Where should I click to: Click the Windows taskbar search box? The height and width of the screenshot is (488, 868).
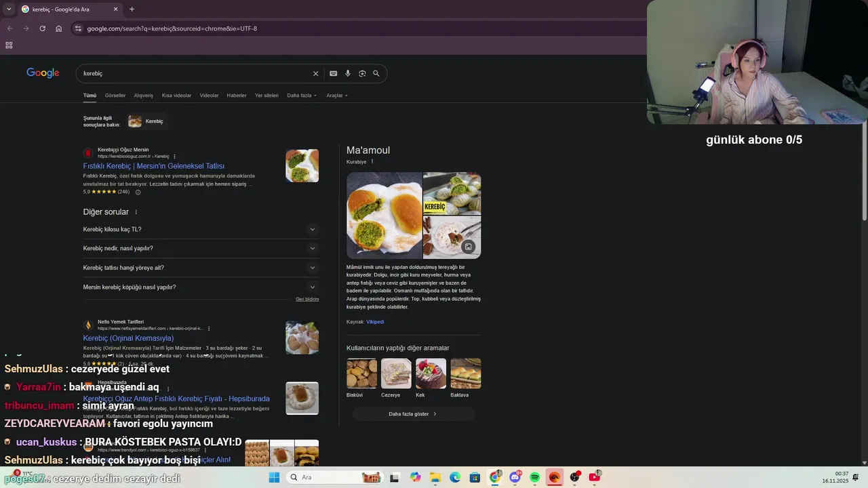334,477
